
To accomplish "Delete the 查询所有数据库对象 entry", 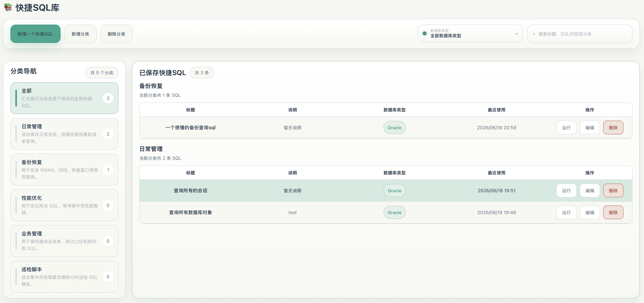I will tap(613, 212).
